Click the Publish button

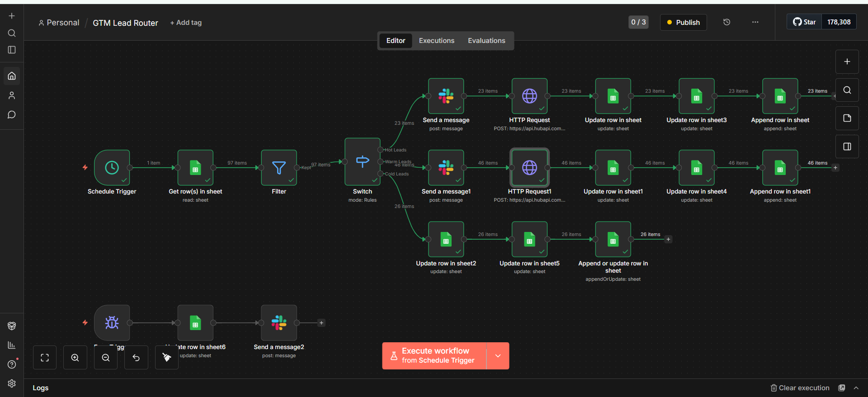(x=684, y=22)
